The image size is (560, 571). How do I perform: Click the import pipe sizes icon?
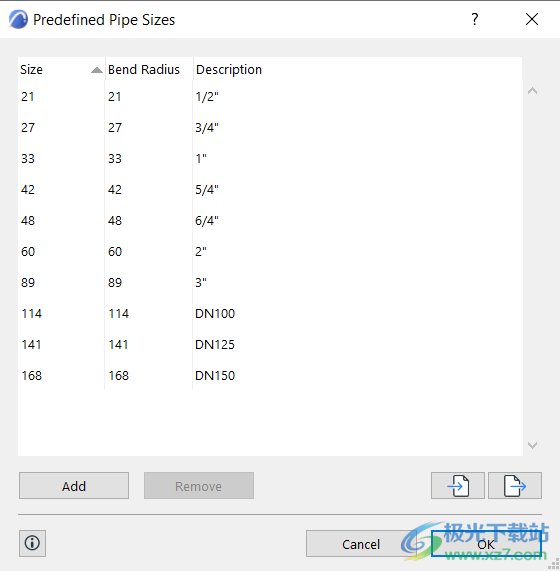pyautogui.click(x=458, y=485)
